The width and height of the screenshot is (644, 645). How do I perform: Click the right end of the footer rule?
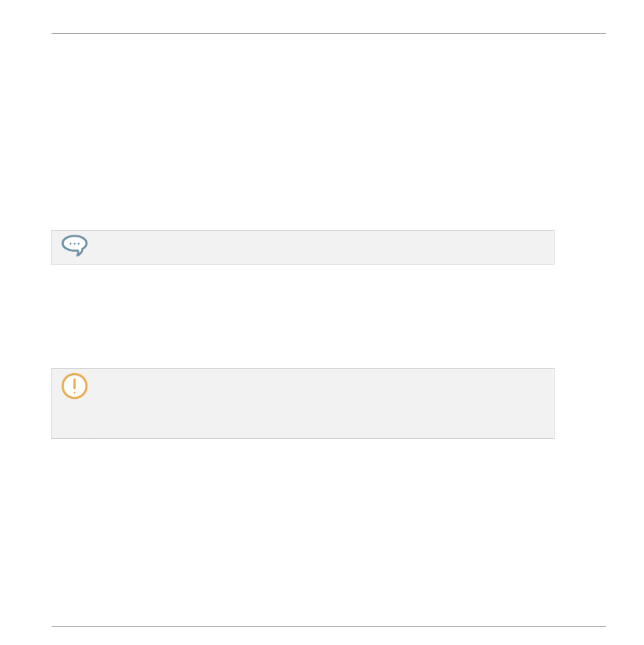(x=603, y=626)
